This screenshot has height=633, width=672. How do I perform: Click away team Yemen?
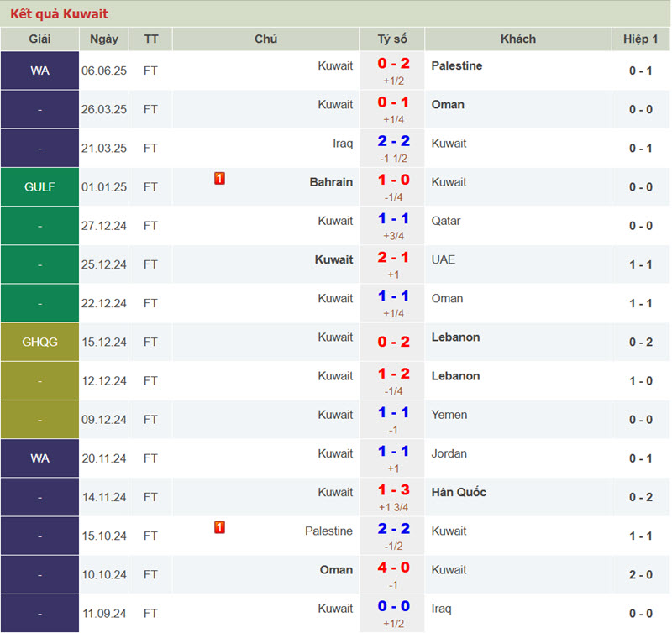click(449, 415)
